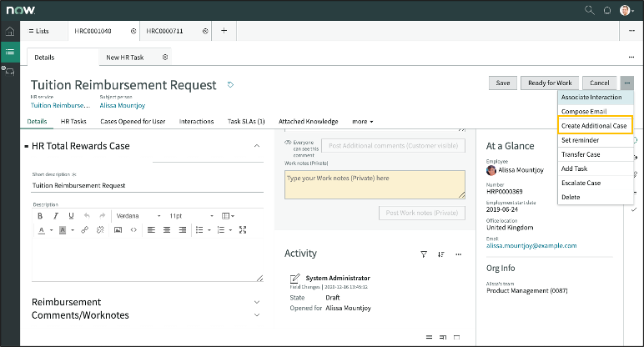
Task: Select Set reminder menu item
Action: (x=596, y=140)
